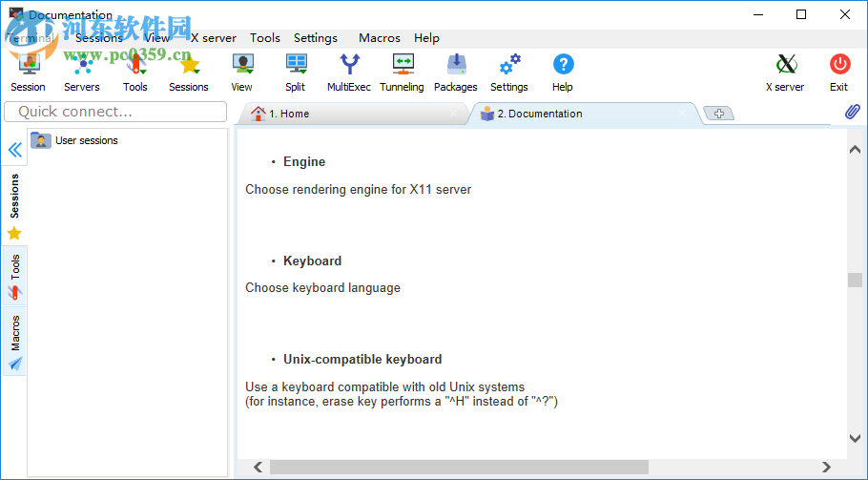Select the Sessions vertical sidebar tab
This screenshot has width=868, height=480.
click(14, 206)
